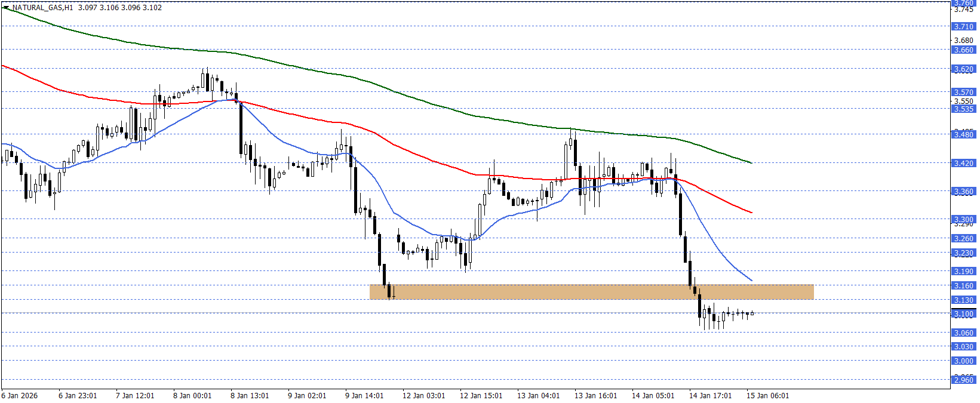Image resolution: width=980 pixels, height=403 pixels.
Task: Click the 2.960 price label at bottom
Action: [963, 380]
